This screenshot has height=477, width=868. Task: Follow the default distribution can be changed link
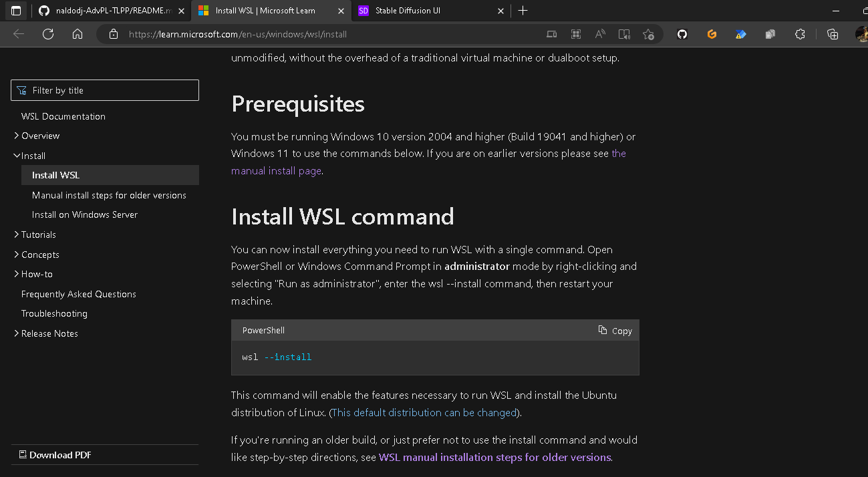[x=424, y=412]
